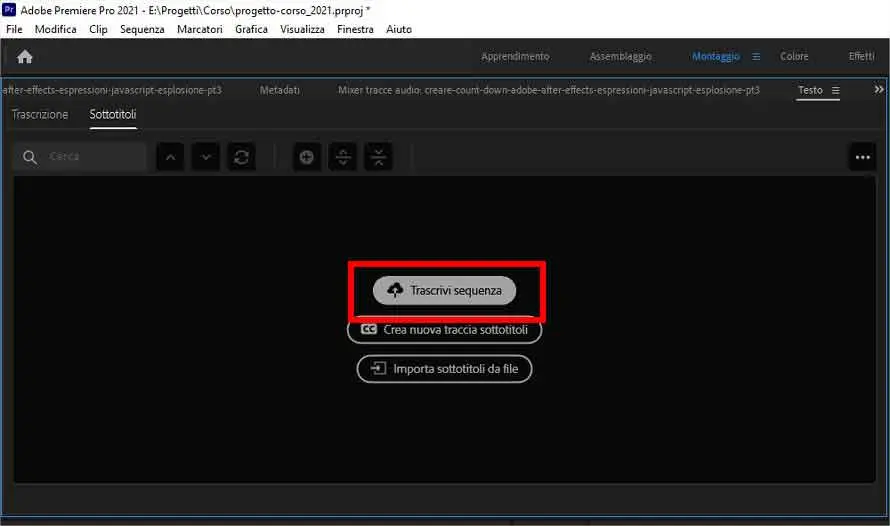The height and width of the screenshot is (526, 890).
Task: Switch to Assemblaggio workspace
Action: tap(620, 57)
